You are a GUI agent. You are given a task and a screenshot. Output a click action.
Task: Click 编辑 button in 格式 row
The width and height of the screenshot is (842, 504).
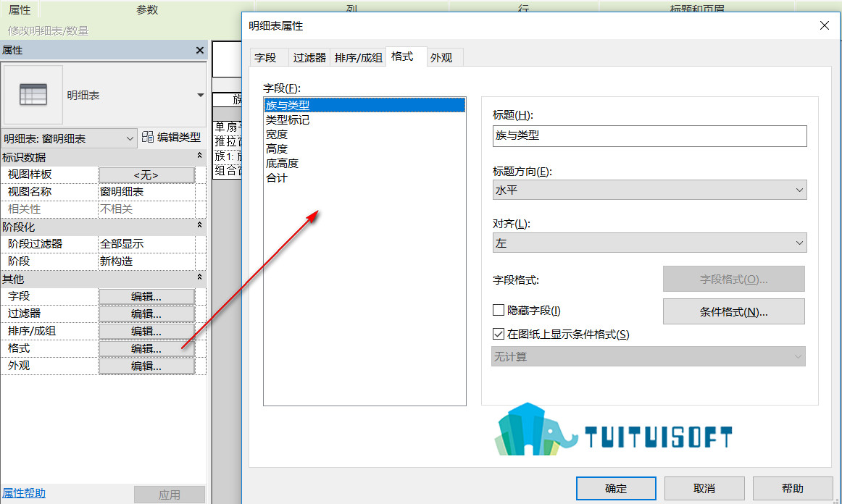[x=146, y=348]
